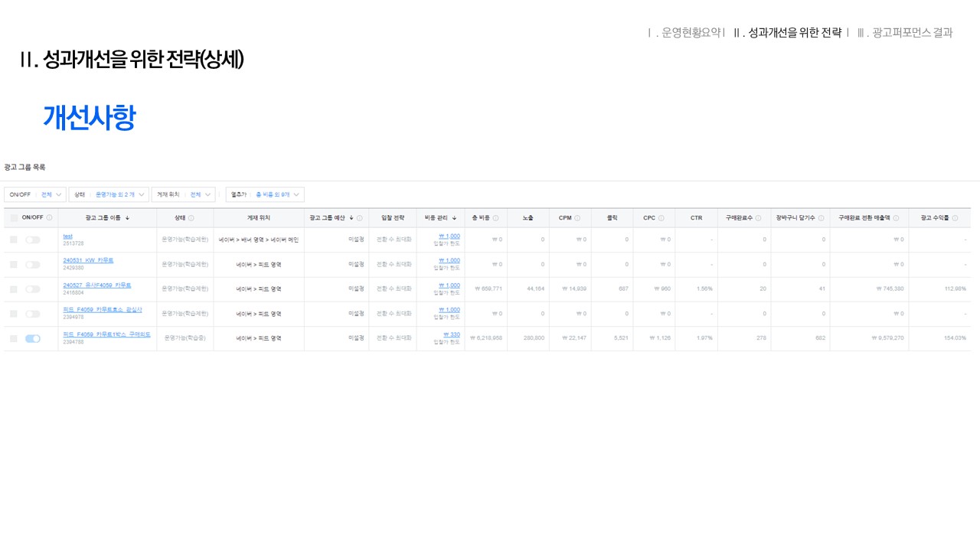Click the info icon beside 상태 column header
The image size is (980, 551).
[191, 218]
